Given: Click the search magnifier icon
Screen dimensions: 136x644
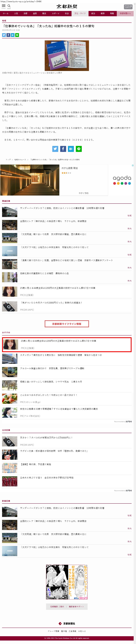Looking at the screenshot, I should [9, 6].
